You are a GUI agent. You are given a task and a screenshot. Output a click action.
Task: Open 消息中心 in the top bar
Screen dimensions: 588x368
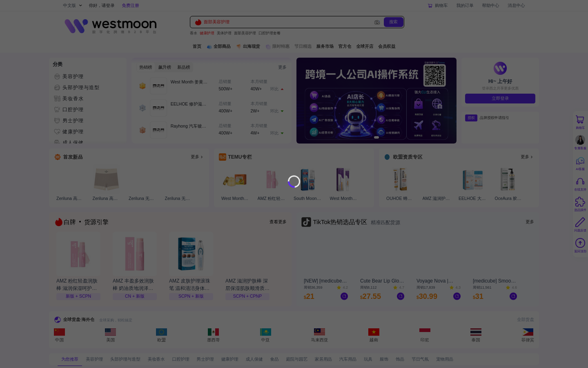[x=516, y=6]
